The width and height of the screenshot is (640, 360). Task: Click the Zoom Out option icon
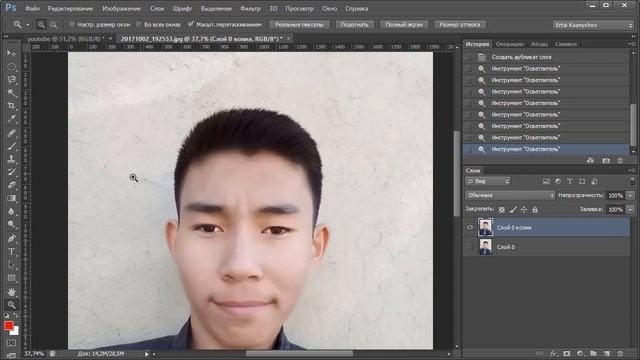(x=53, y=24)
